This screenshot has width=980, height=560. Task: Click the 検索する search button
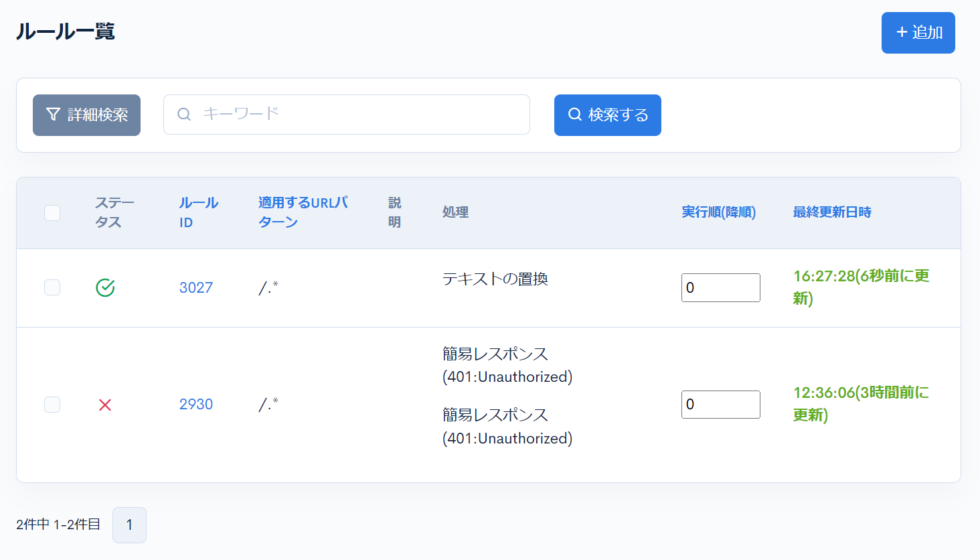click(x=608, y=115)
